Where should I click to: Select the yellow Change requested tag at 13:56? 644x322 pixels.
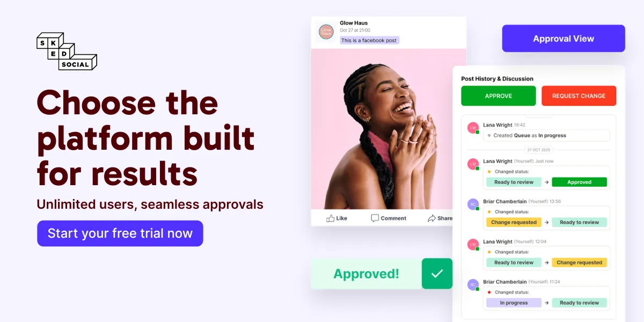(x=514, y=222)
